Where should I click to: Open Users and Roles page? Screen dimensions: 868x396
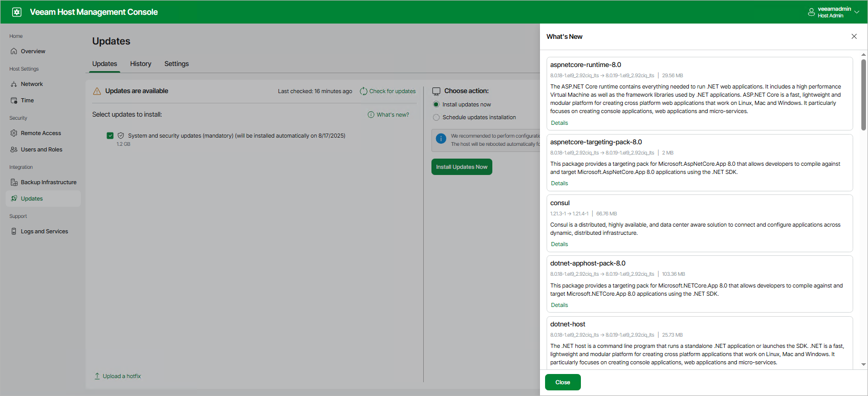click(43, 149)
